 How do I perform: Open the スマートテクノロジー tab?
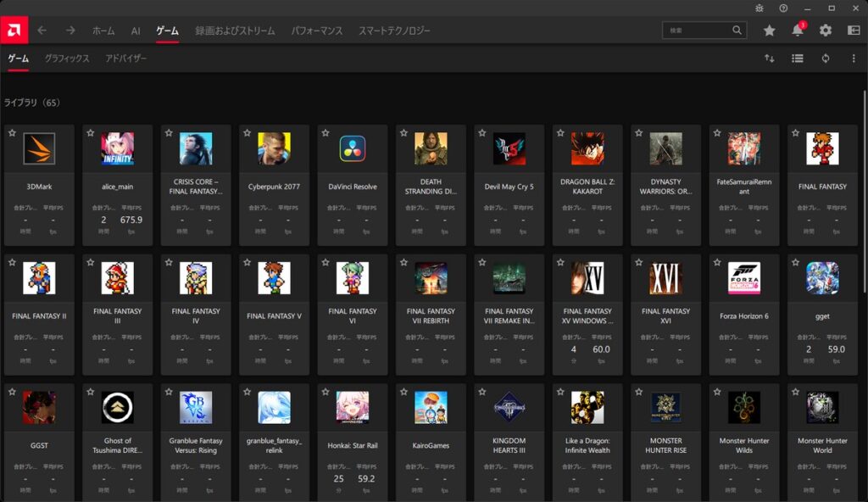394,31
